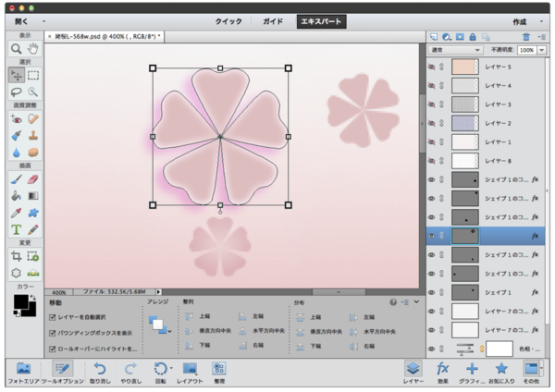
Task: Select the Quick Selection tool
Action: (33, 92)
